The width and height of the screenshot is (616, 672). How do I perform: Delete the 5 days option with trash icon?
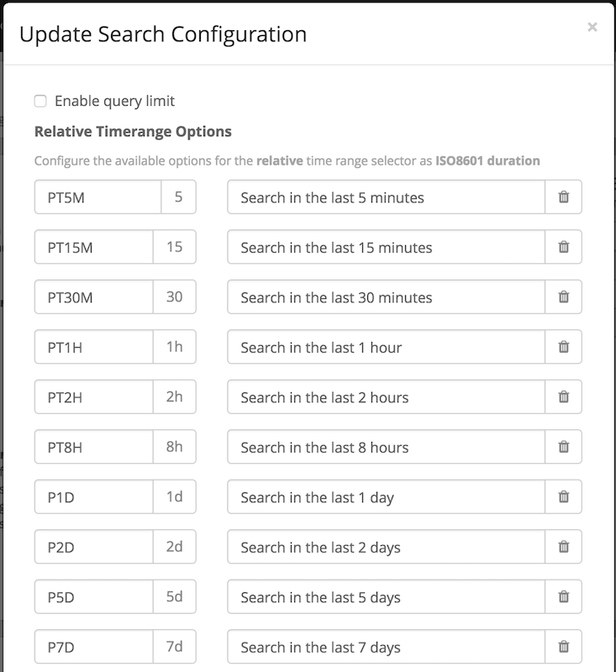pos(564,597)
